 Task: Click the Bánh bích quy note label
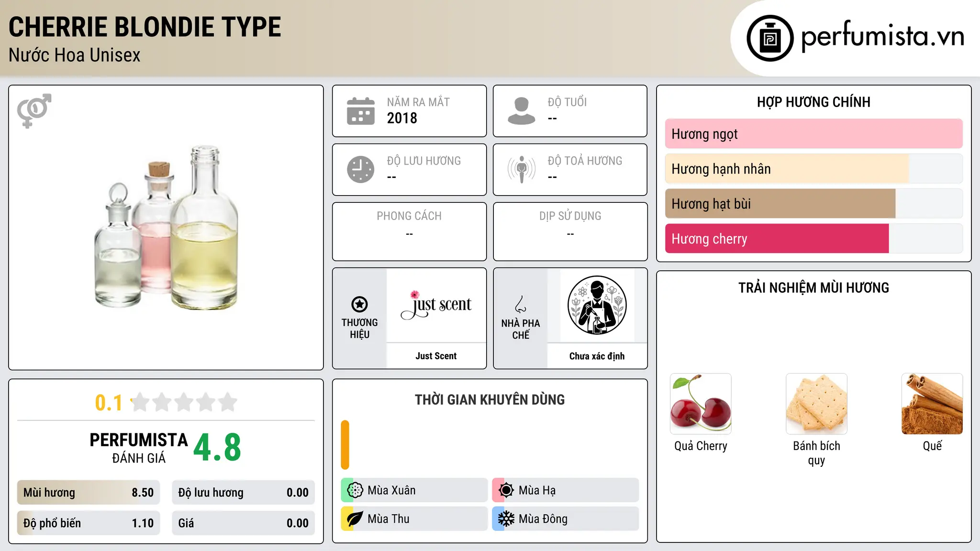click(x=816, y=453)
